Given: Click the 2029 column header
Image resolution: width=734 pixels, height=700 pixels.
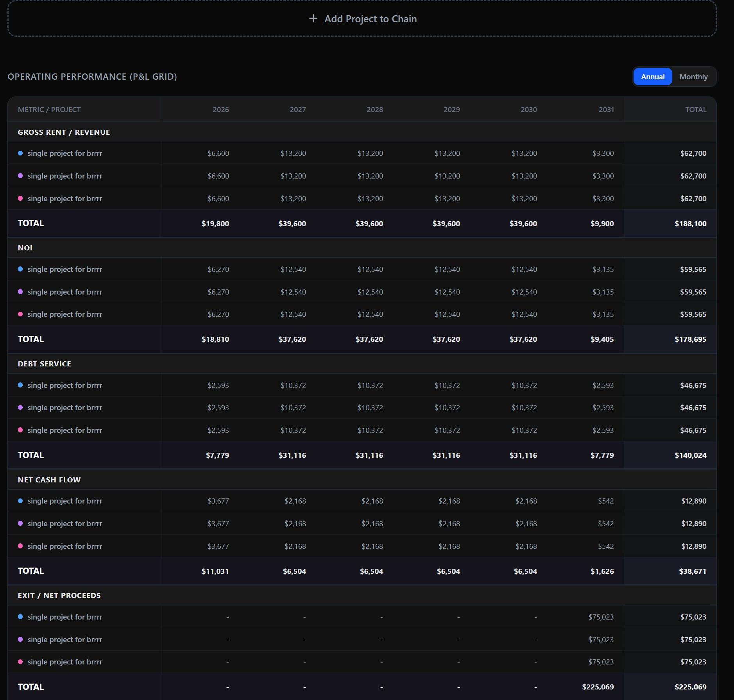Looking at the screenshot, I should tap(452, 110).
